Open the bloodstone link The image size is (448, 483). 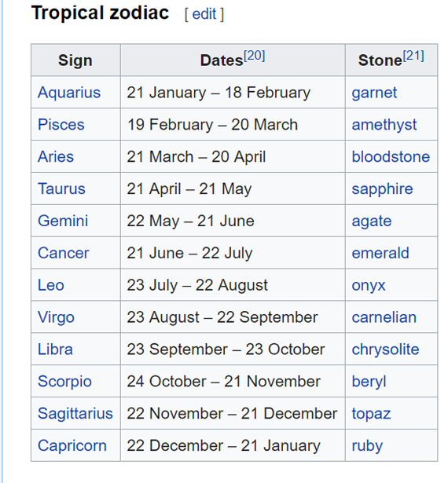click(x=391, y=156)
